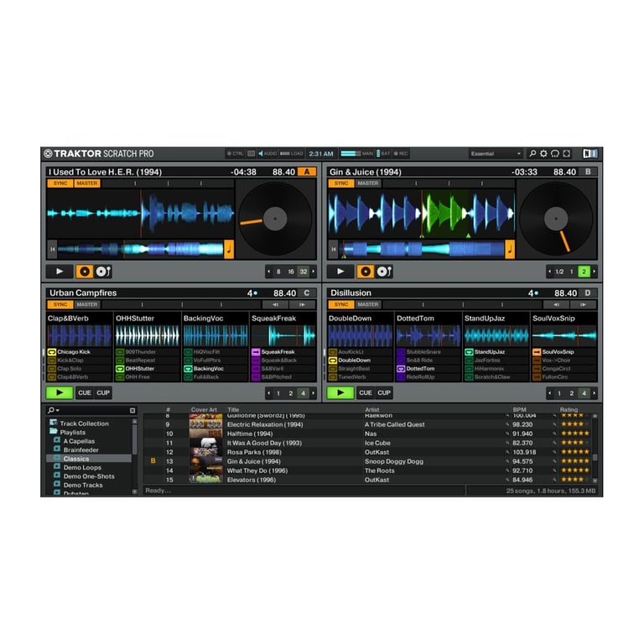
Task: Click the Traktor logo icon in the header
Action: coord(48,153)
